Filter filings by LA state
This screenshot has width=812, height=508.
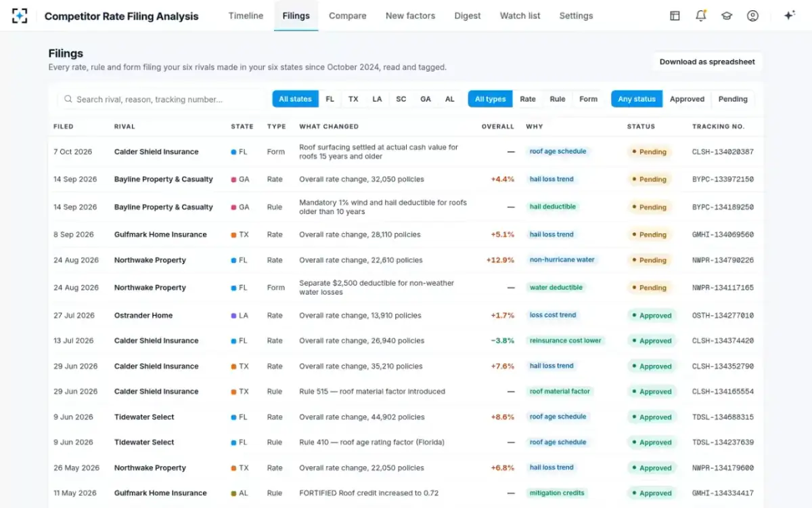[x=377, y=99]
